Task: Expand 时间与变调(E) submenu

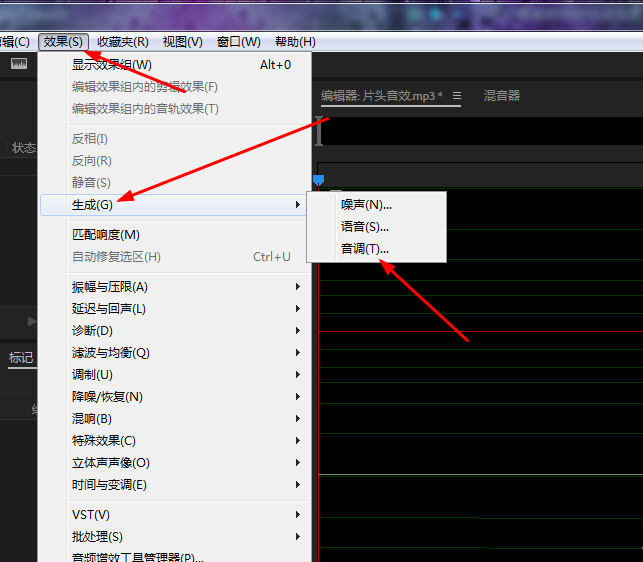Action: coord(176,485)
